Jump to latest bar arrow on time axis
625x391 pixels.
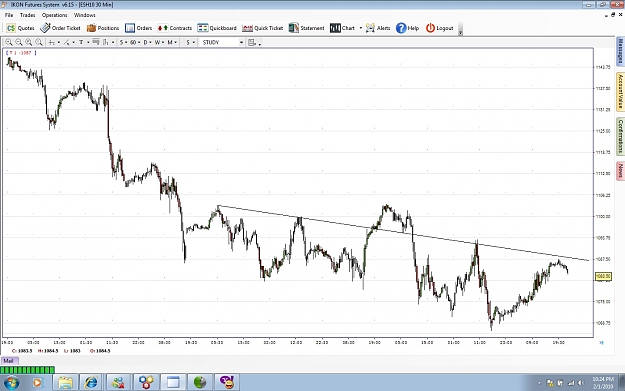tap(601, 342)
